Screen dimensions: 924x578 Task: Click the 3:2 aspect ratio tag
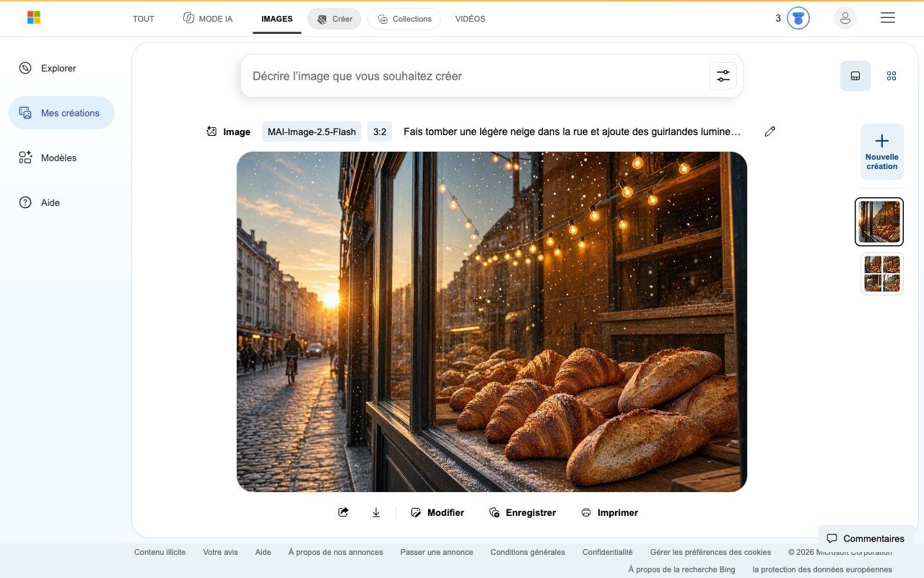(x=380, y=131)
